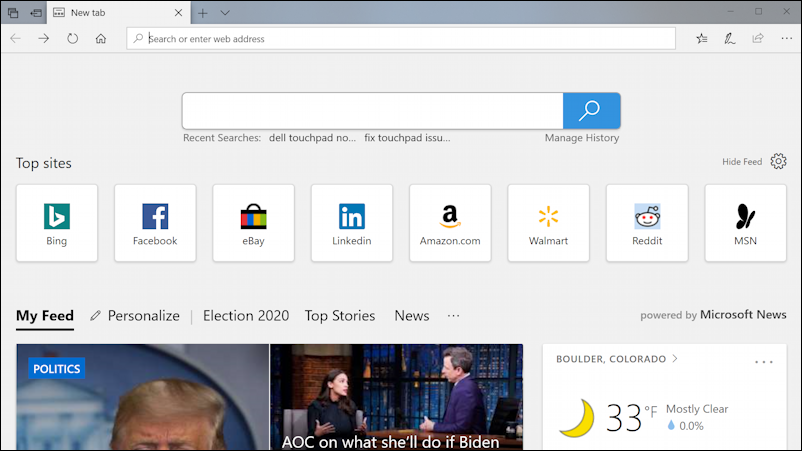The image size is (802, 451).
Task: Open the MSN top site tile
Action: click(746, 223)
